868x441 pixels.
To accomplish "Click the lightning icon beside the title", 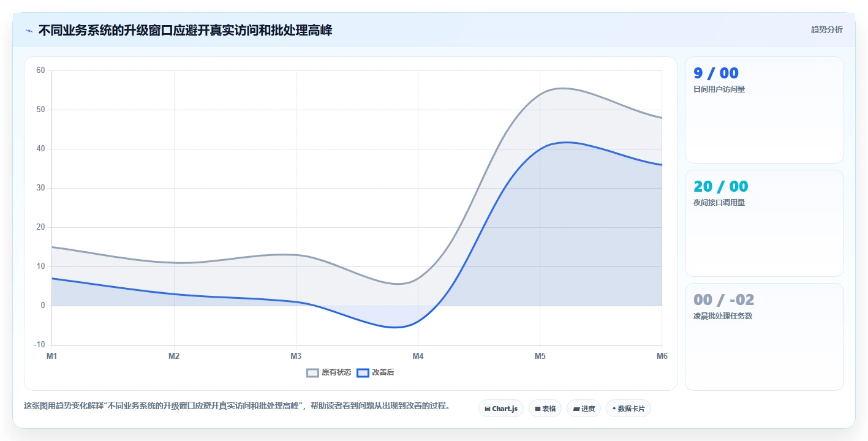I will [x=29, y=30].
